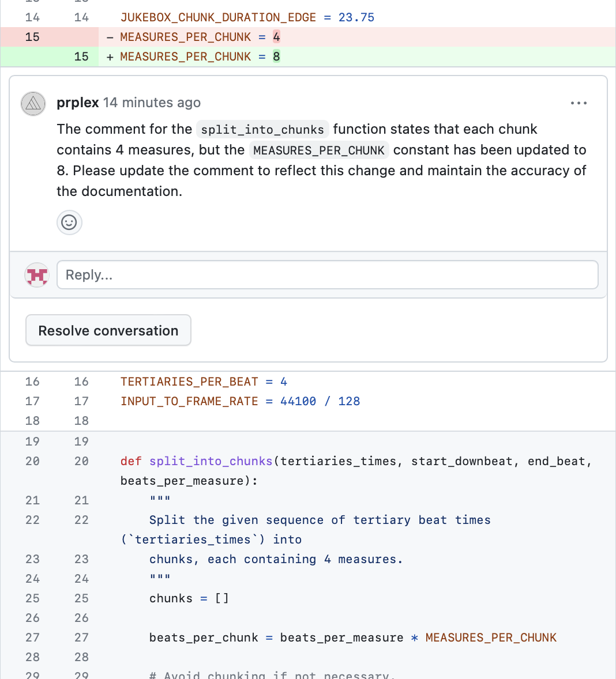Click the split_into_chunks code tag in the comment
This screenshot has width=616, height=679.
(262, 130)
